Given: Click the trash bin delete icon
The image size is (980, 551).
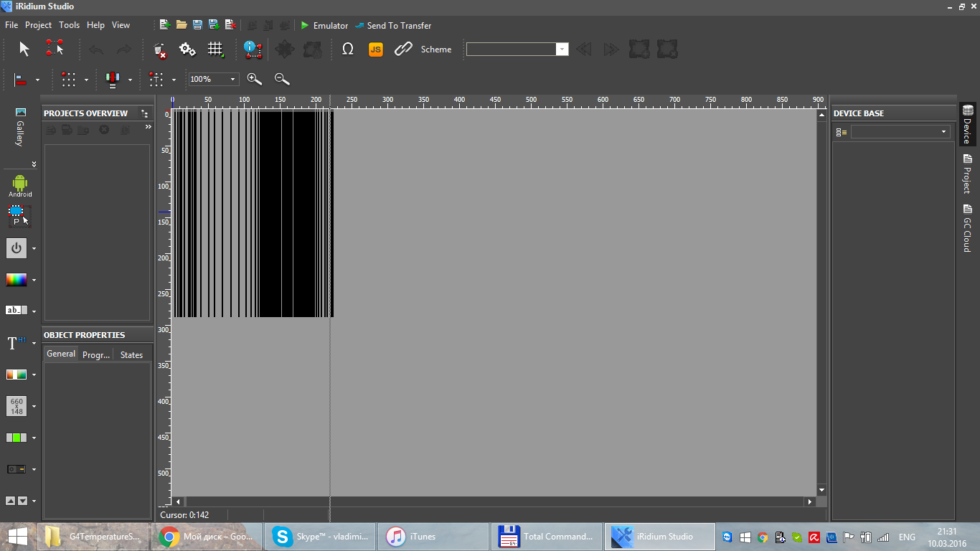Looking at the screenshot, I should pyautogui.click(x=160, y=50).
